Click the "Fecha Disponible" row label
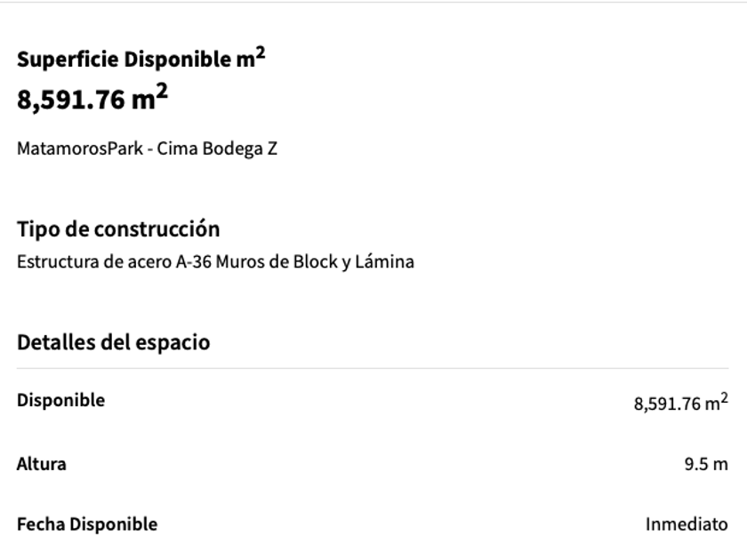The image size is (747, 560). coord(87,524)
